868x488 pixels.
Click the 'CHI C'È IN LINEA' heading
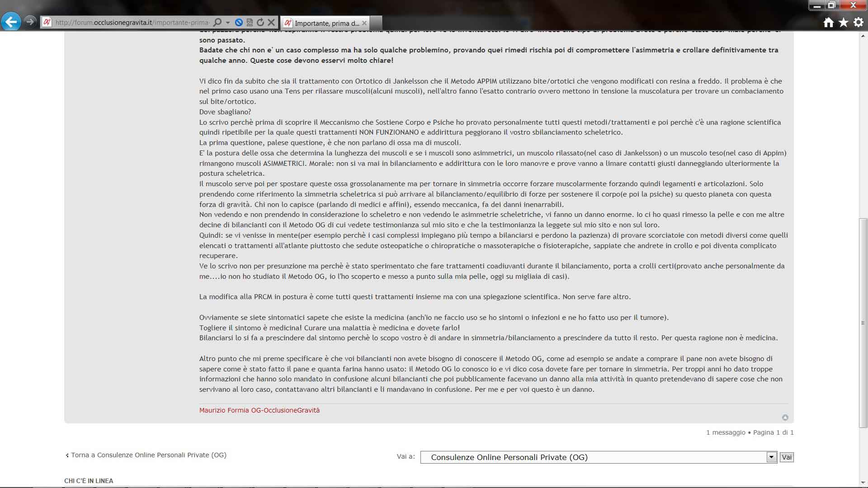coord(89,481)
